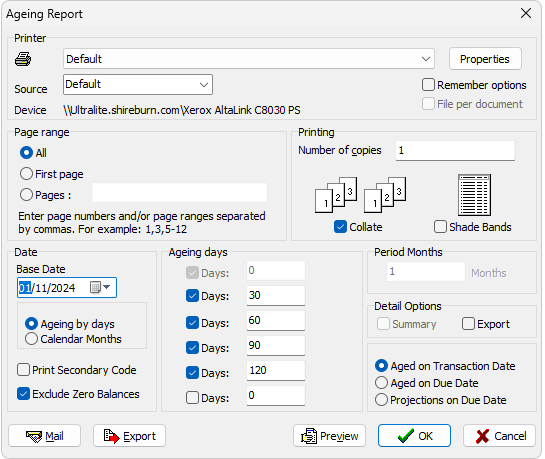
Task: Click the Number of copies field
Action: click(455, 150)
